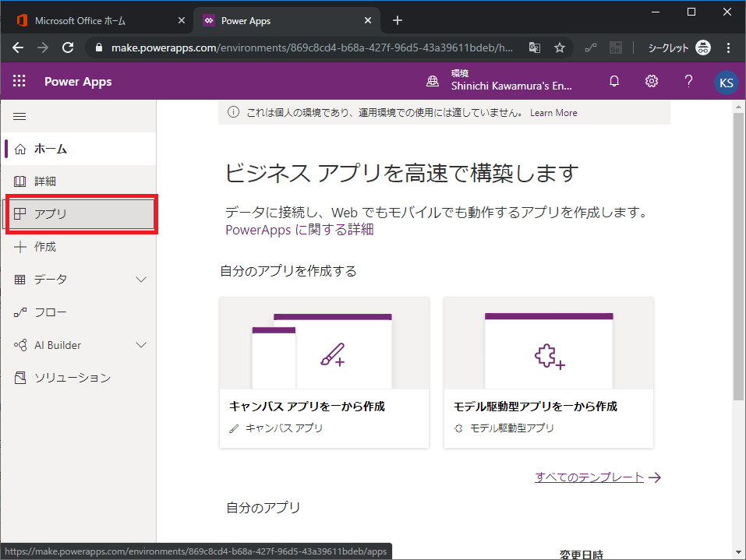Click the scrollbar up arrow
Image resolution: width=746 pixels, height=560 pixels.
[738, 107]
